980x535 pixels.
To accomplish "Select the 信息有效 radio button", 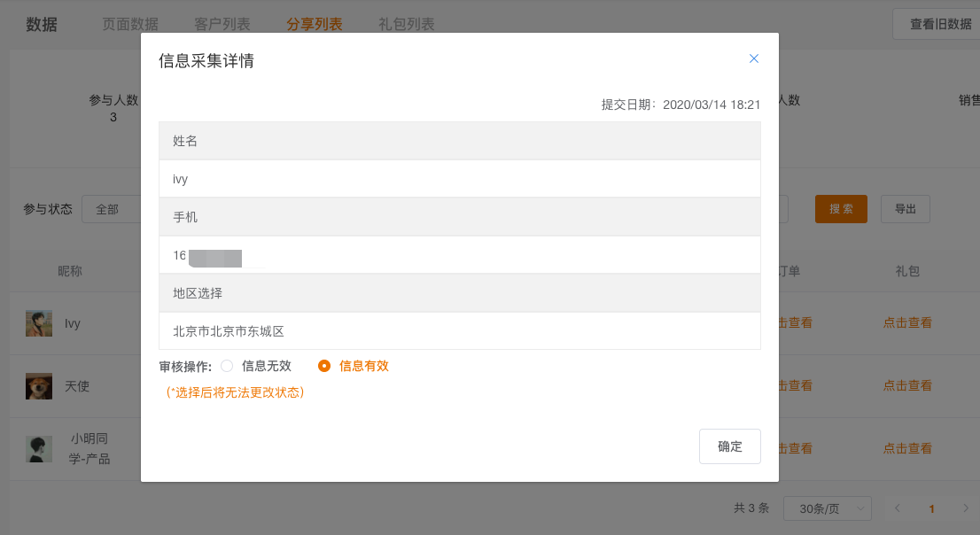I will [324, 366].
